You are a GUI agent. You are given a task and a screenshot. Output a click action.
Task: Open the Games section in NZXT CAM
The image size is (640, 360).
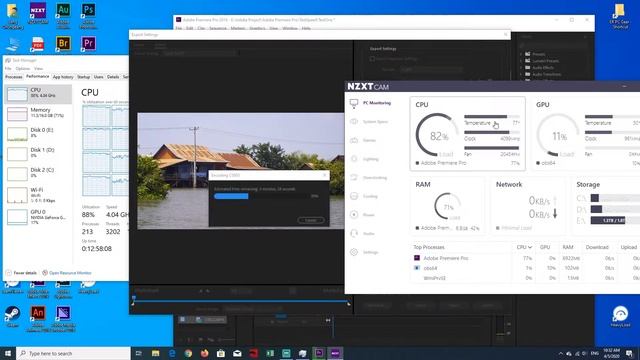363,140
